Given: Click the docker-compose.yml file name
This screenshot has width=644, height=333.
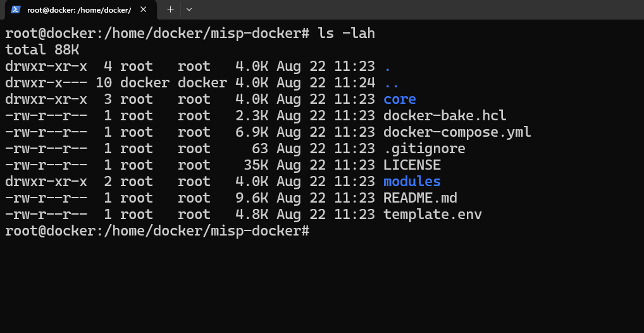Looking at the screenshot, I should 457,132.
